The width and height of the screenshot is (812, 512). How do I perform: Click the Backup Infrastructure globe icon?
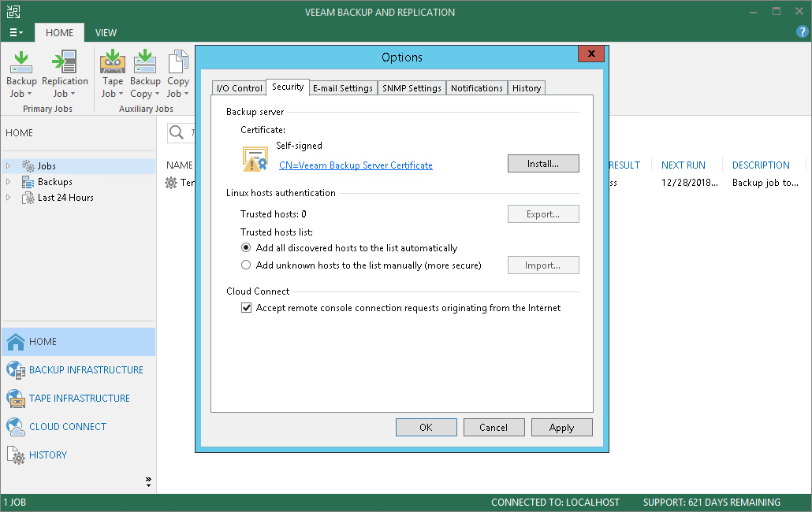pyautogui.click(x=16, y=370)
